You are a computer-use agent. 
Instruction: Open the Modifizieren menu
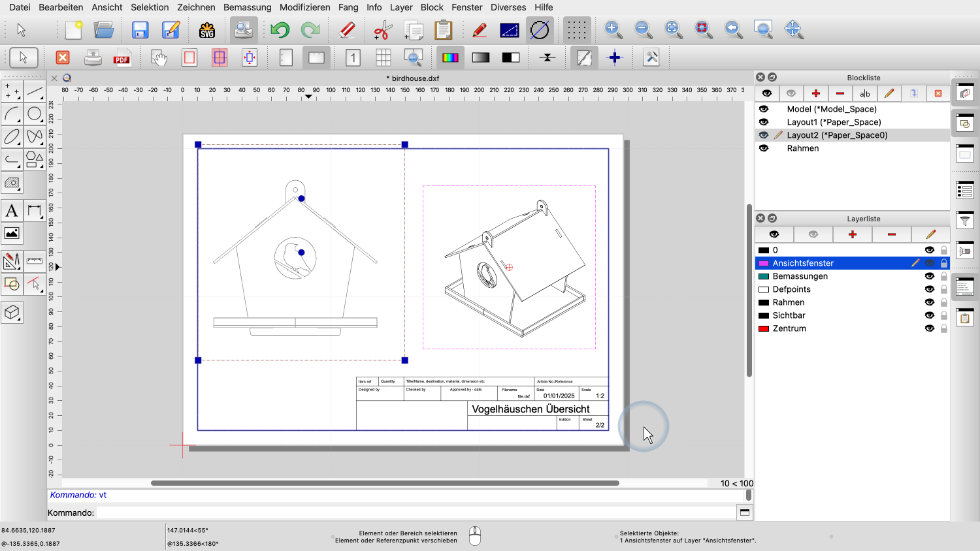click(304, 7)
